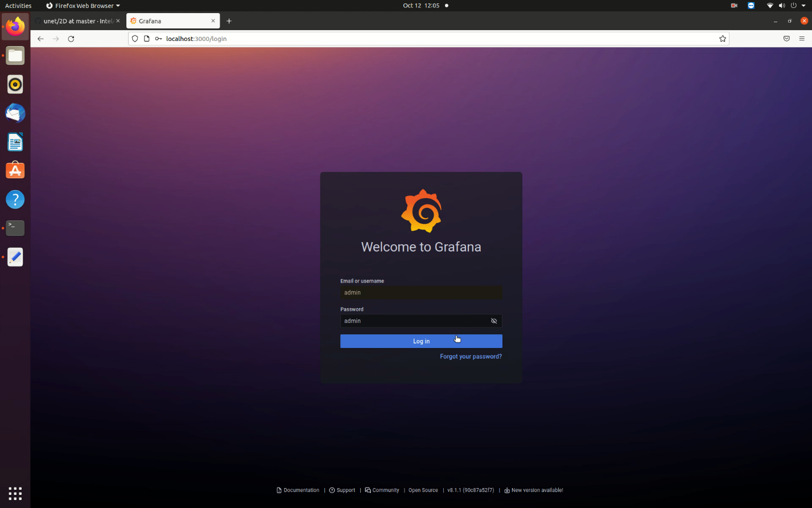
Task: Minimize the Firefox window
Action: coord(776,21)
